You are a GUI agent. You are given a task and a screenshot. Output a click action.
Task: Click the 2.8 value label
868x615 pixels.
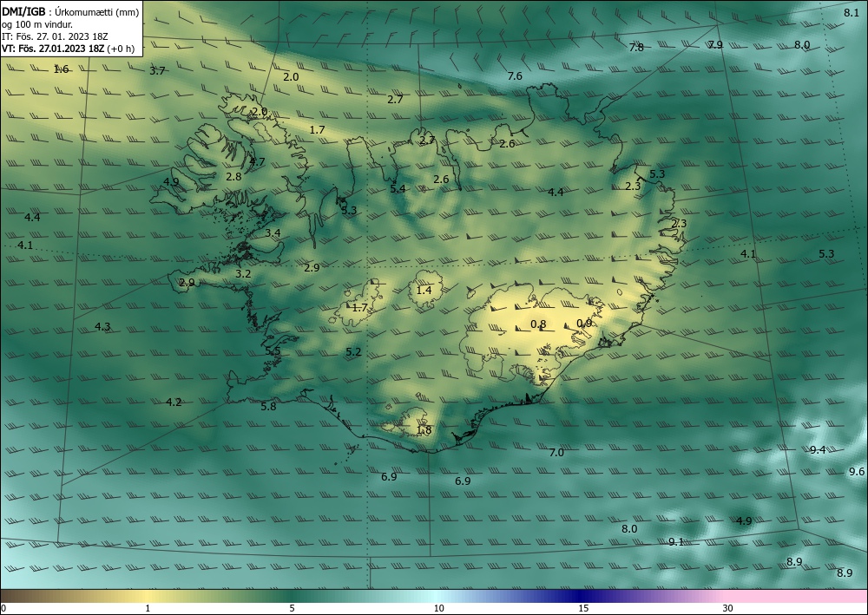coord(234,177)
